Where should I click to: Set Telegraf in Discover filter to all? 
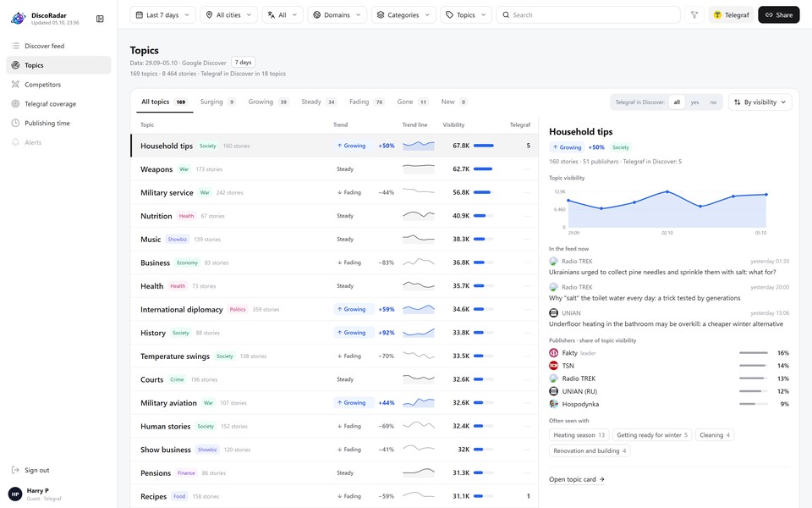click(677, 102)
